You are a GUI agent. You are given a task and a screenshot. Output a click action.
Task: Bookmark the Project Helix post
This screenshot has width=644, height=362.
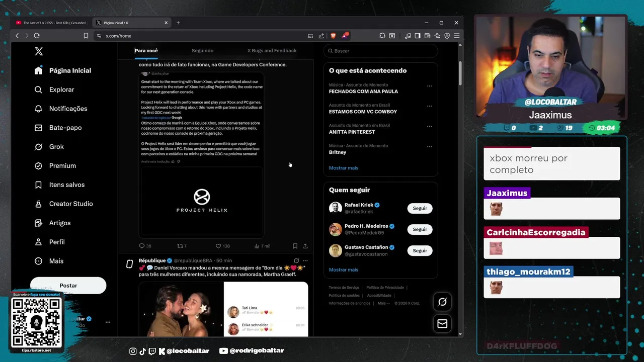[x=295, y=246]
